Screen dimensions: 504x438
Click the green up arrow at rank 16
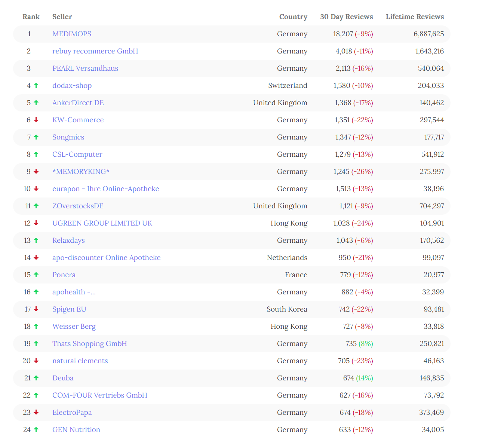pyautogui.click(x=36, y=292)
